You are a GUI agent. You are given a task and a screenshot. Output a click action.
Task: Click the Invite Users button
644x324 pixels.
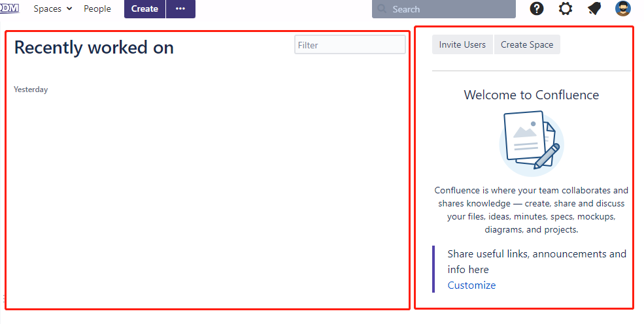click(x=462, y=44)
